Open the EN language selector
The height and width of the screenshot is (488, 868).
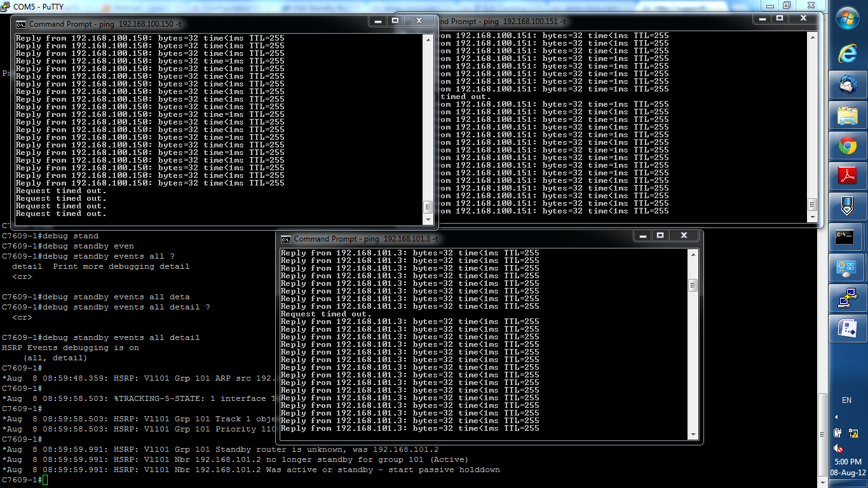[x=846, y=400]
